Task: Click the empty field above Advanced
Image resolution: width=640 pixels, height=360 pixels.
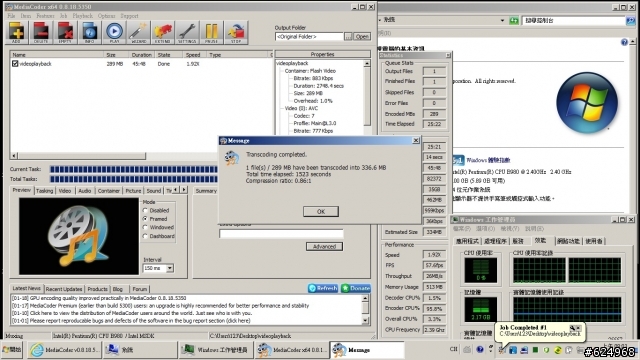Action: pos(281,234)
